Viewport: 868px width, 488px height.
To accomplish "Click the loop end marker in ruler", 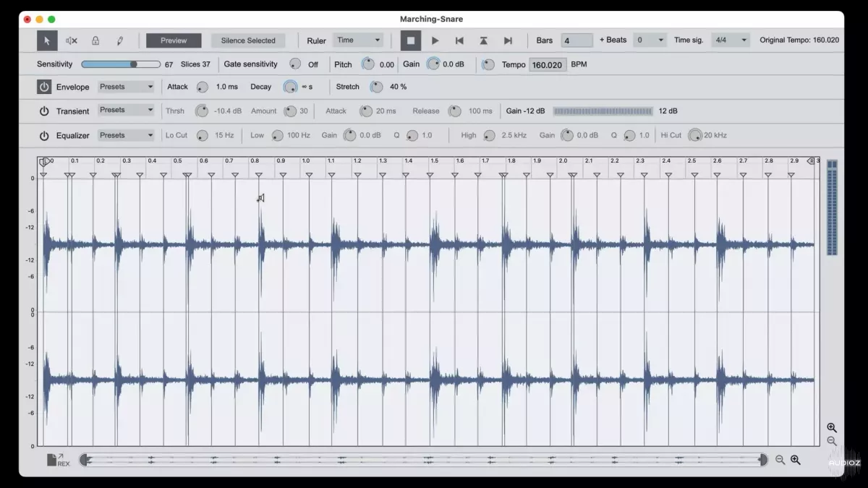I will [811, 161].
